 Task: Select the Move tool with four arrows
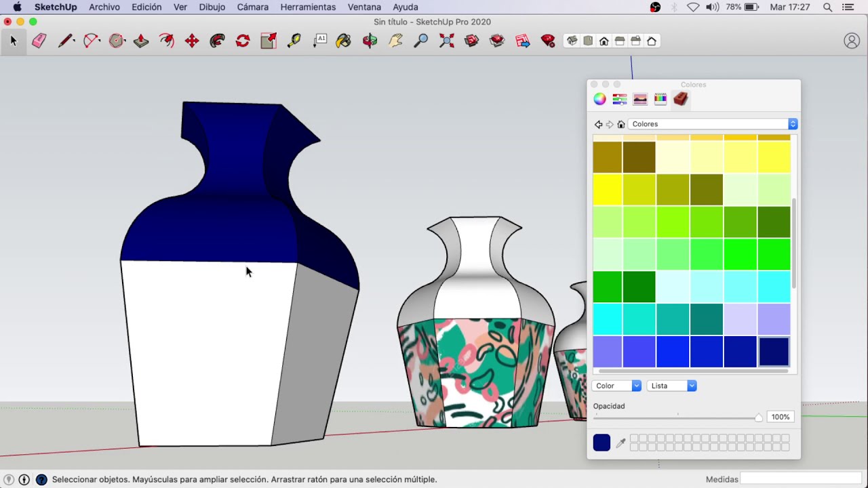pyautogui.click(x=192, y=41)
